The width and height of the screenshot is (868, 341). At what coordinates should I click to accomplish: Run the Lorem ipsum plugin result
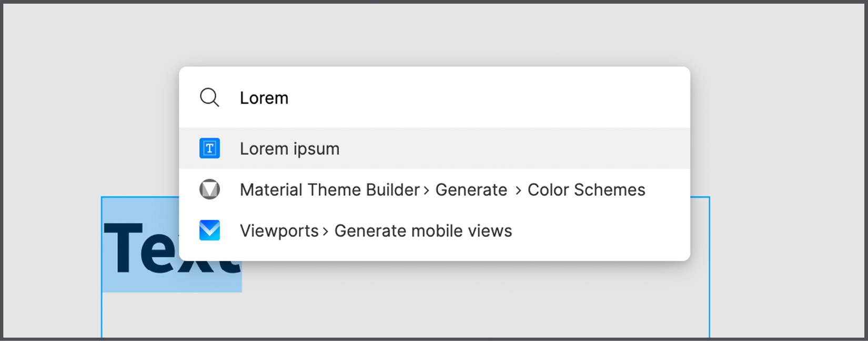click(290, 148)
